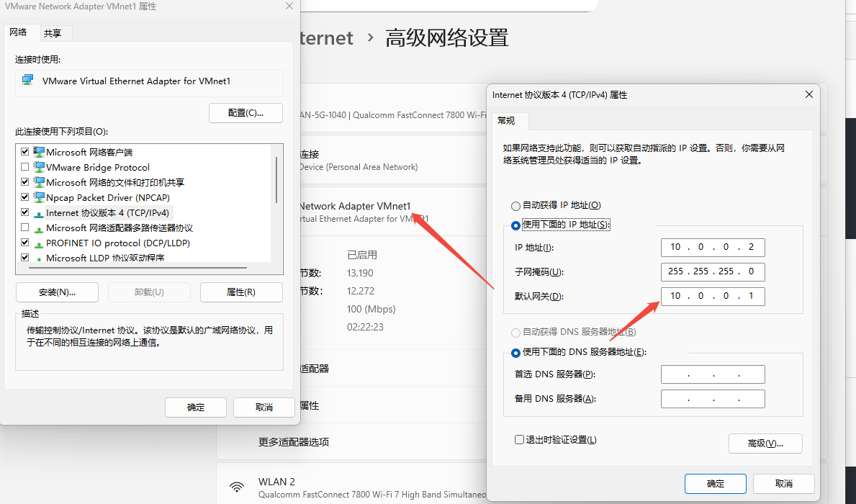
Task: Click the 首选 DNS 服务器 field
Action: [713, 374]
